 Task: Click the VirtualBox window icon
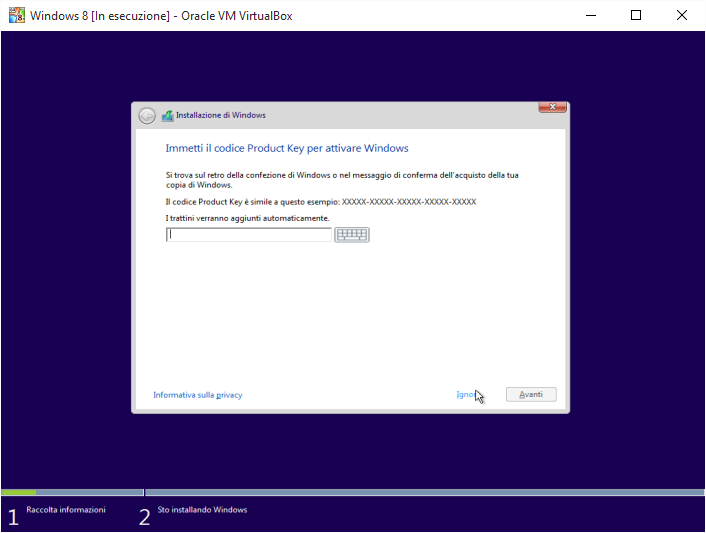pos(17,15)
